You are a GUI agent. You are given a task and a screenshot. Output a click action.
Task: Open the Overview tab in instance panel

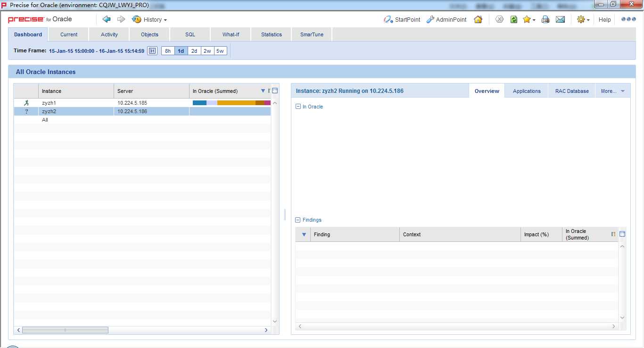487,91
